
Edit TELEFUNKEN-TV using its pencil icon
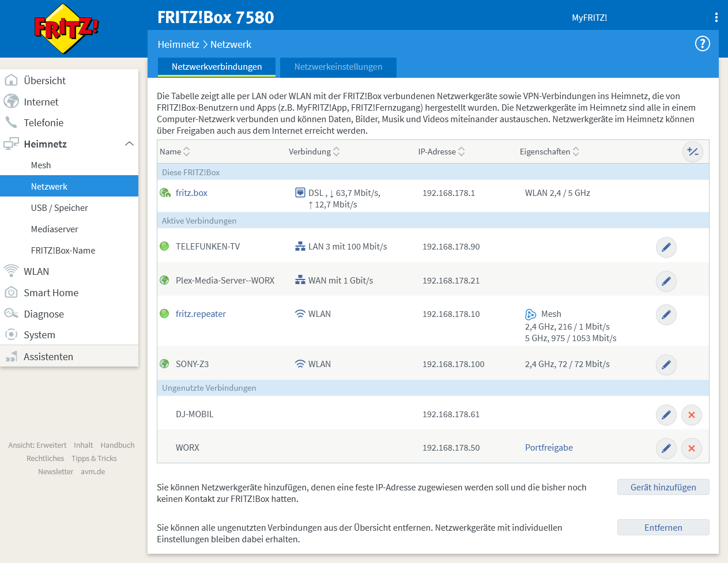[x=666, y=247]
